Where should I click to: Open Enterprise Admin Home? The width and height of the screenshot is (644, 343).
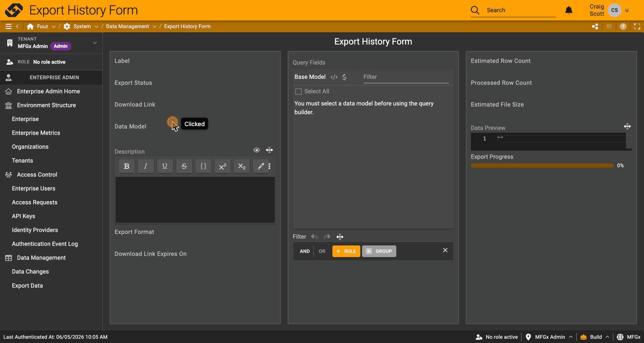[x=48, y=91]
